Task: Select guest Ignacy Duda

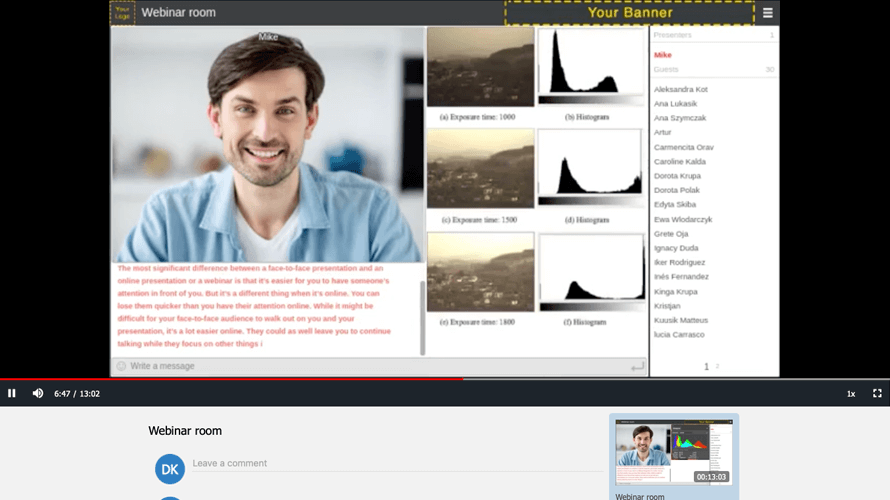Action: coord(676,248)
